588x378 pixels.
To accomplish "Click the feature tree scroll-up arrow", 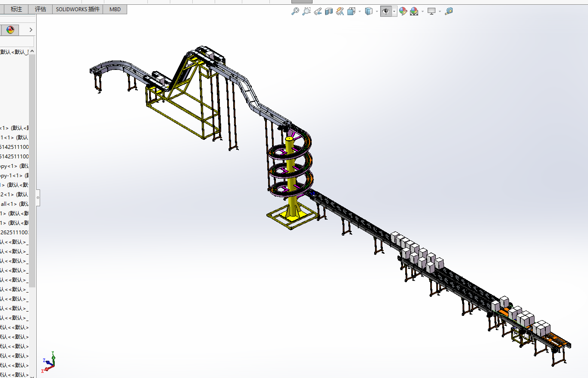I will pos(32,51).
